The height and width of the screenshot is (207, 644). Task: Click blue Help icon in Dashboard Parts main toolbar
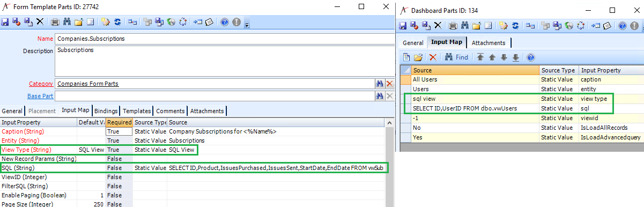pyautogui.click(x=622, y=25)
